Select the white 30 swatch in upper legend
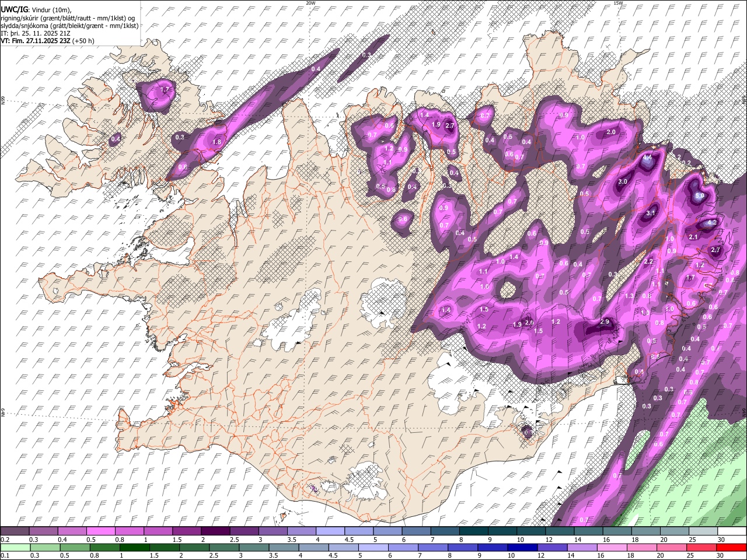Viewport: 747px width, 560px height. click(732, 531)
